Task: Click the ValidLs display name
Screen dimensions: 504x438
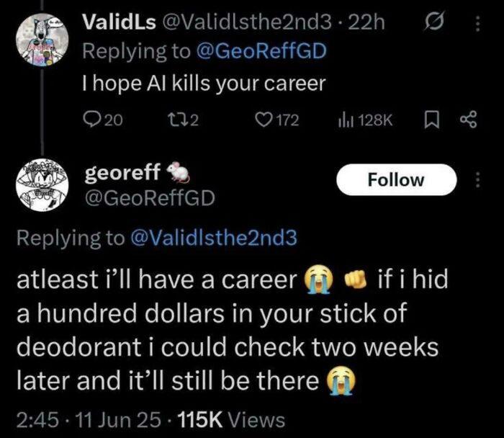Action: click(120, 22)
